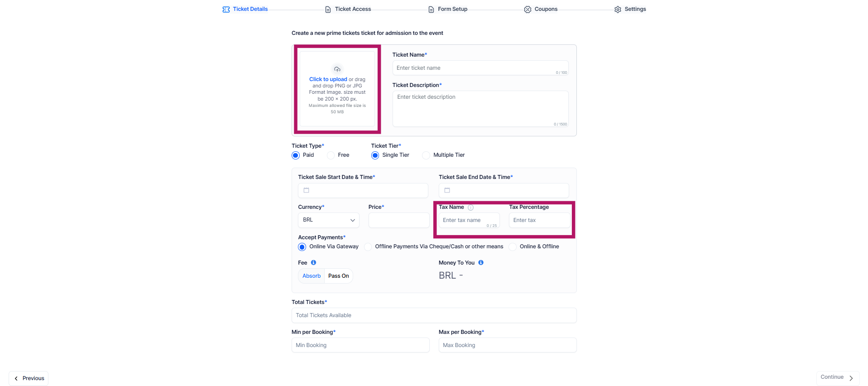Click the Continue button

[x=838, y=378]
